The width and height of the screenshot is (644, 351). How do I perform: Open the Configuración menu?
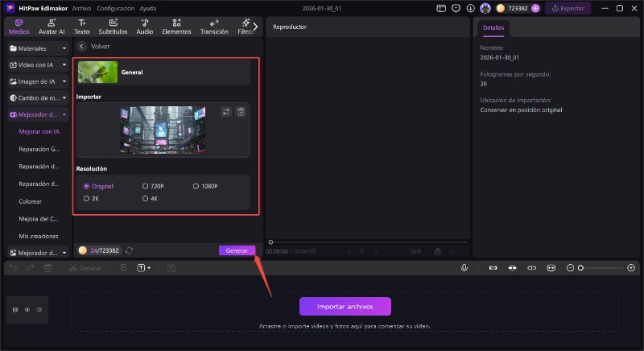(x=115, y=8)
